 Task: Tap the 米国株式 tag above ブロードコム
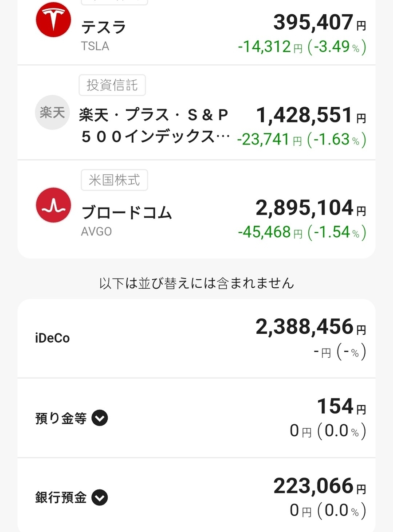click(114, 180)
